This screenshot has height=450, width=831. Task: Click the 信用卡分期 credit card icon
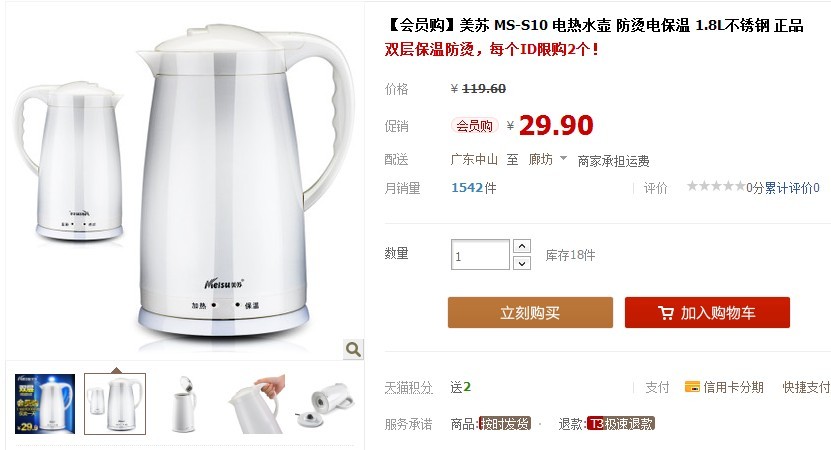click(x=692, y=387)
